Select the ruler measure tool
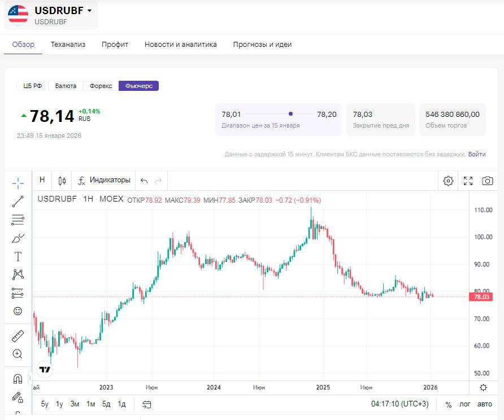 pos(18,336)
